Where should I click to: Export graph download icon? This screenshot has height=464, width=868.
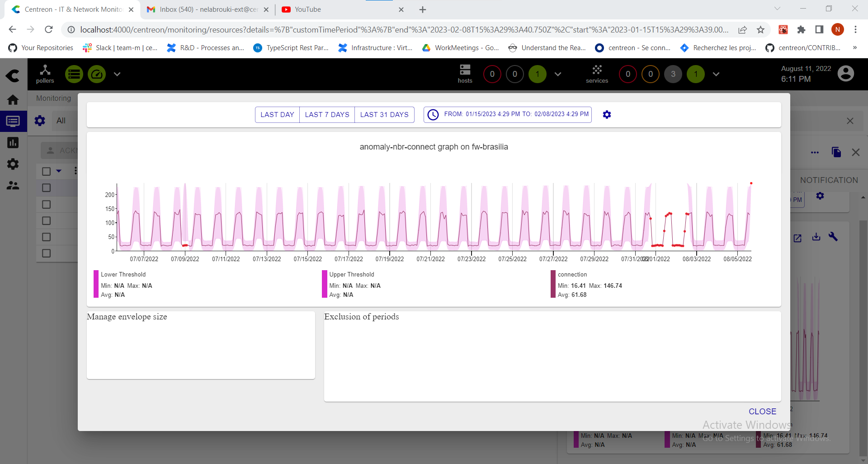tap(816, 237)
